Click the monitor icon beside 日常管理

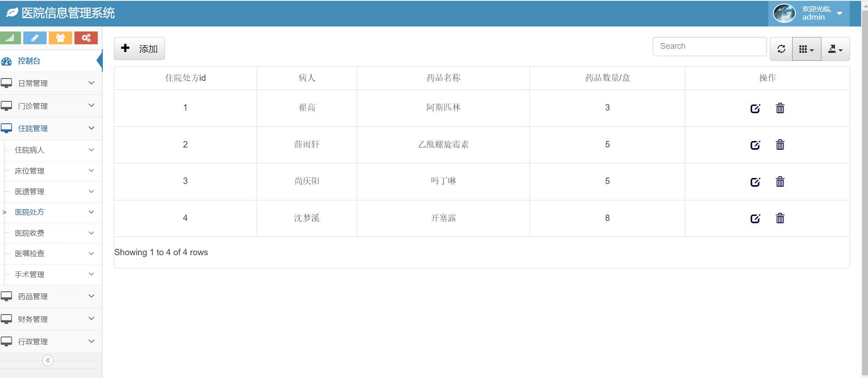pos(6,83)
